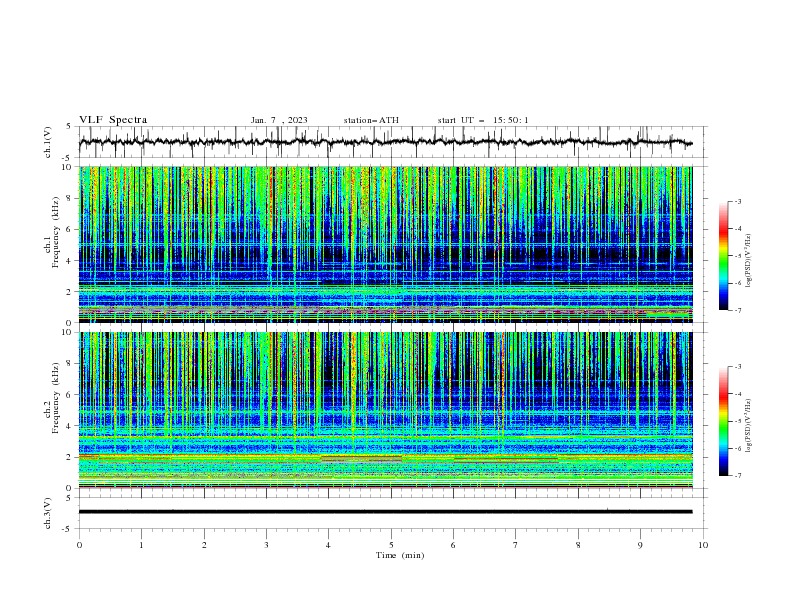This screenshot has width=792, height=612.
Task: Select the "start UT = 15:50: 1" text
Action: 483,120
